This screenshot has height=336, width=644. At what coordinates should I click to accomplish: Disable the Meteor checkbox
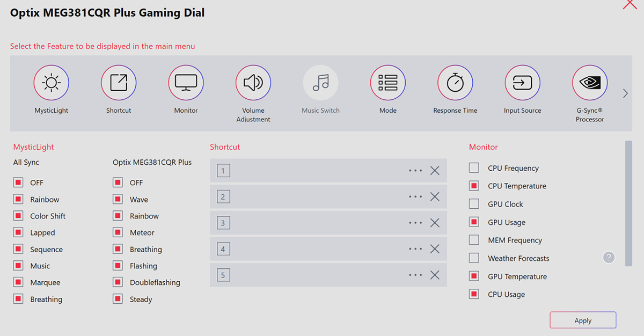pyautogui.click(x=118, y=232)
